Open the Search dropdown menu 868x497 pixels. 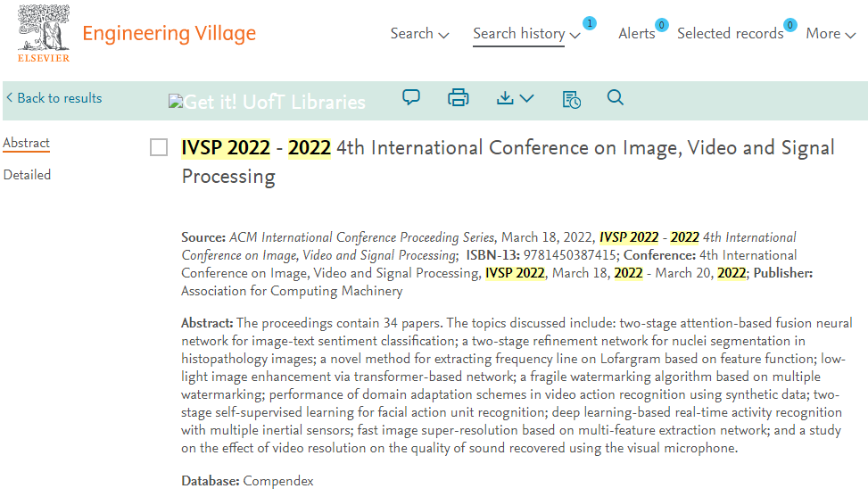tap(419, 34)
